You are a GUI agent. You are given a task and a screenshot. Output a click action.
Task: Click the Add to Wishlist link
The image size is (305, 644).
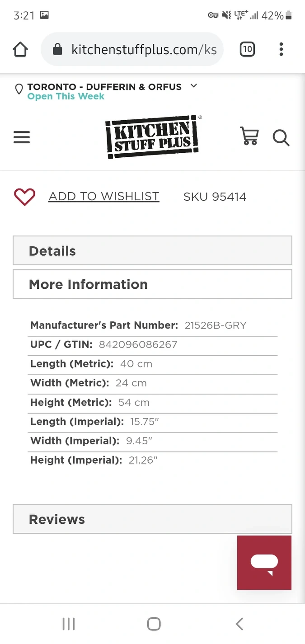104,197
